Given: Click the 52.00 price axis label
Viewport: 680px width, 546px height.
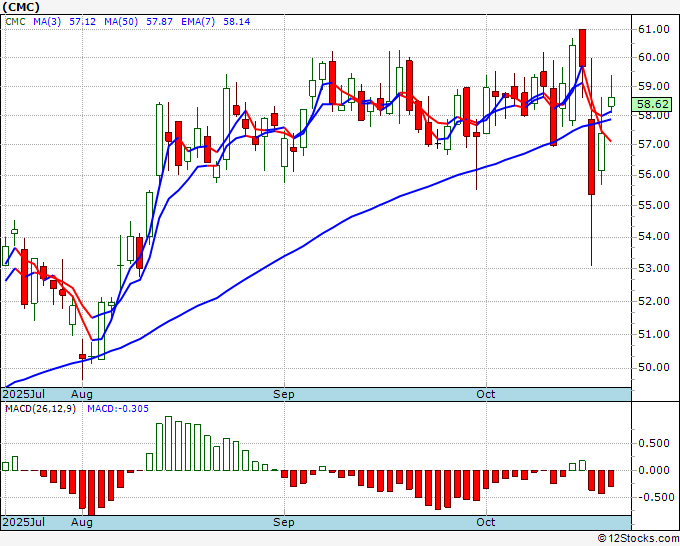Looking at the screenshot, I should [x=654, y=301].
